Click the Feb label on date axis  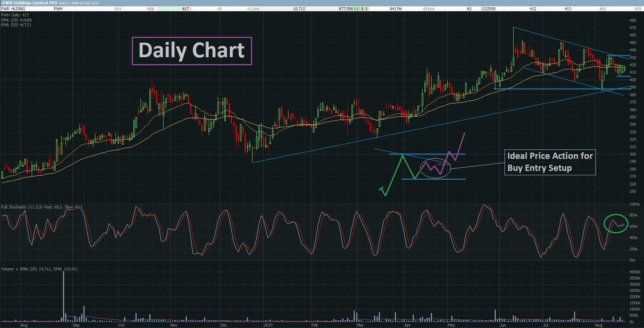click(x=314, y=325)
